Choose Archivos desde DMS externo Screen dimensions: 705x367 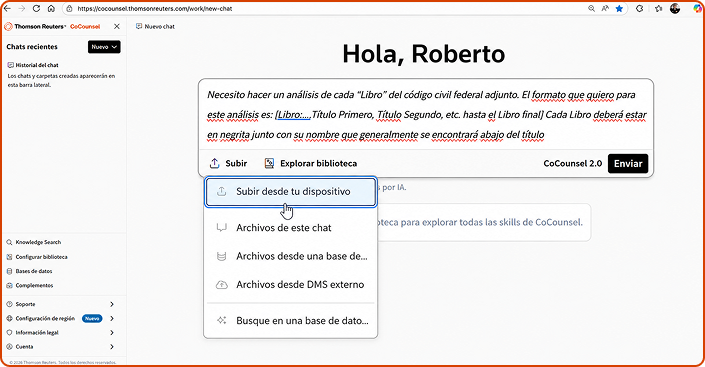tap(290, 285)
